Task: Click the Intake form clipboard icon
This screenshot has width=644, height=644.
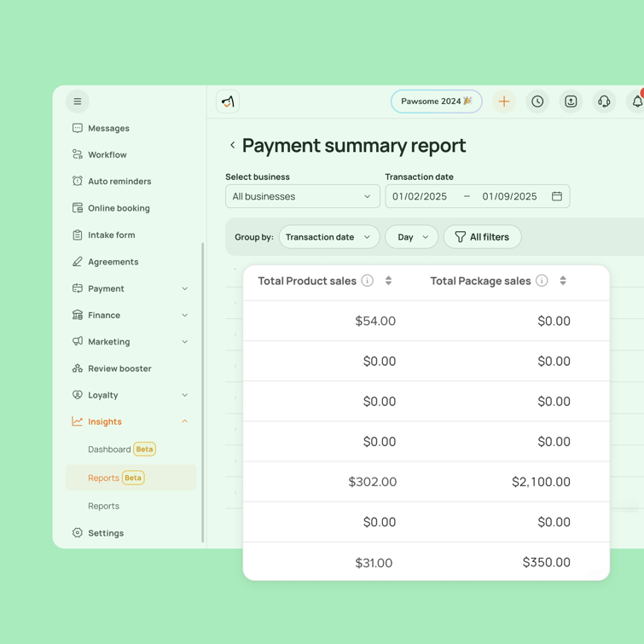Action: 78,235
